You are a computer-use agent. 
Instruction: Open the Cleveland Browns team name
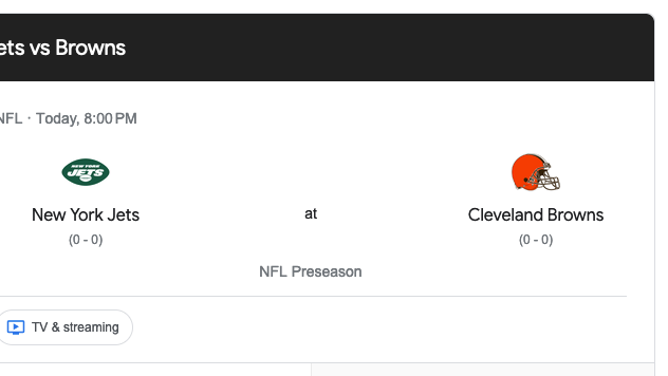pyautogui.click(x=536, y=215)
